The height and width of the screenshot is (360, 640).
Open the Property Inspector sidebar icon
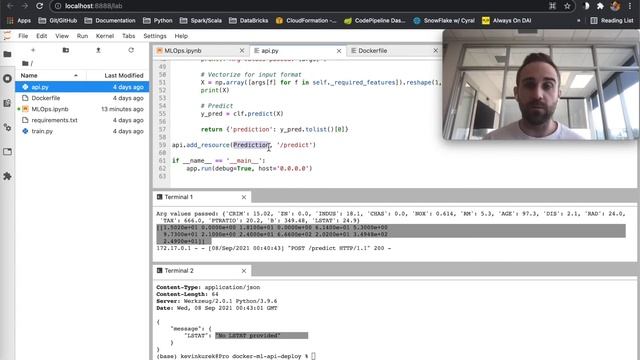click(x=7, y=127)
